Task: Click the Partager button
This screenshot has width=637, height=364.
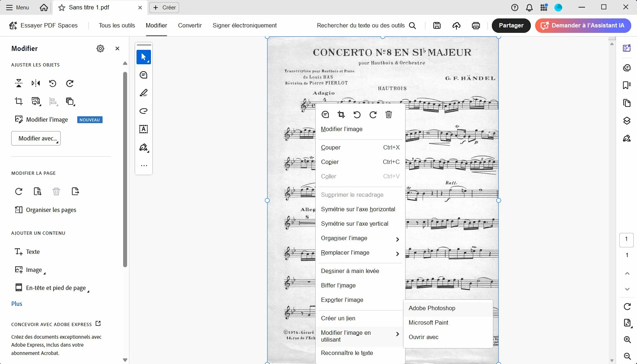Action: [511, 25]
